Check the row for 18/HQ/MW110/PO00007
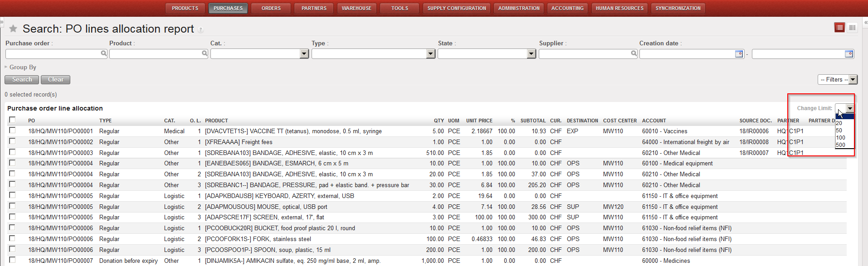 point(12,260)
